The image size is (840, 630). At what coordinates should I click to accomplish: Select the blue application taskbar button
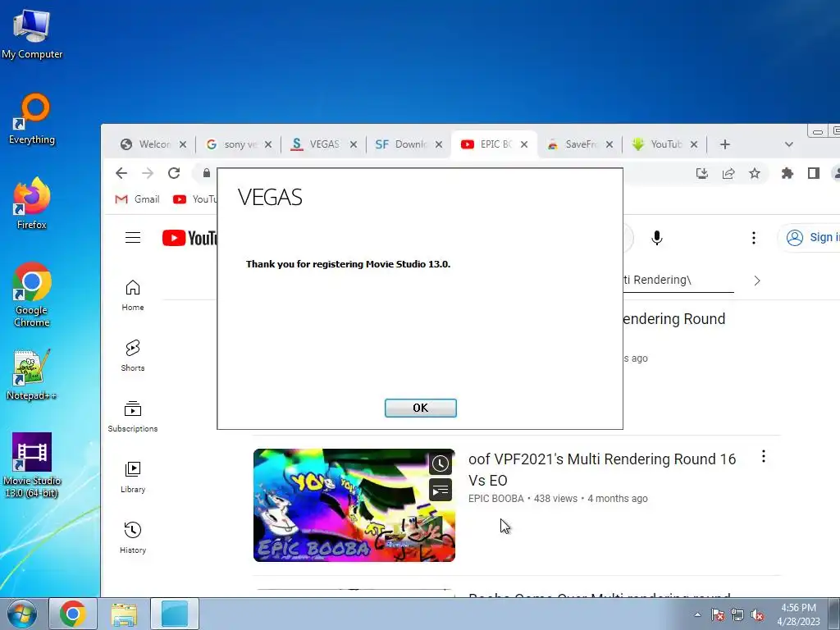[175, 614]
